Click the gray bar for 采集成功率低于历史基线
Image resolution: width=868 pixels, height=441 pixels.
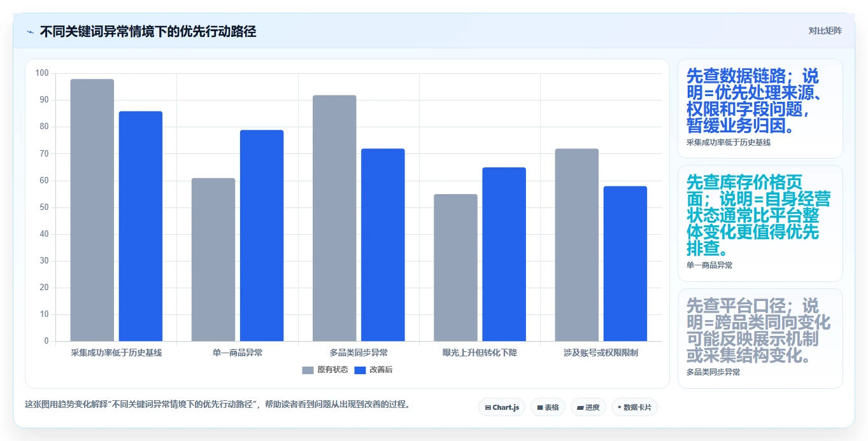click(x=92, y=210)
